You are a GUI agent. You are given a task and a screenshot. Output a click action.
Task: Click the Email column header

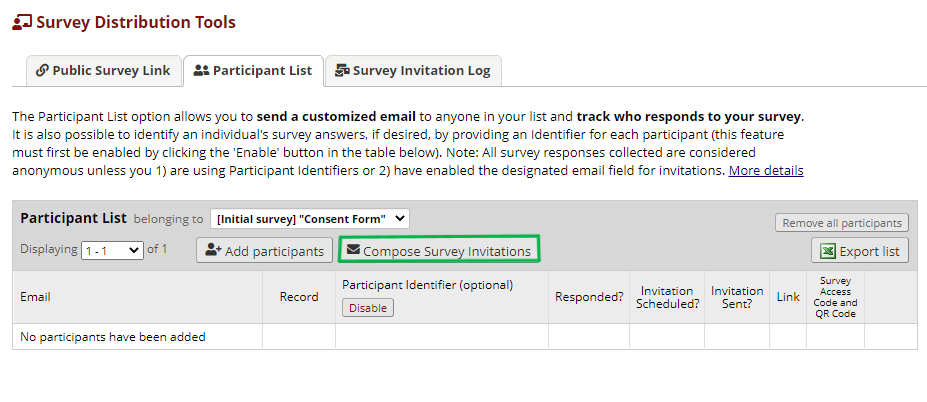pyautogui.click(x=35, y=297)
